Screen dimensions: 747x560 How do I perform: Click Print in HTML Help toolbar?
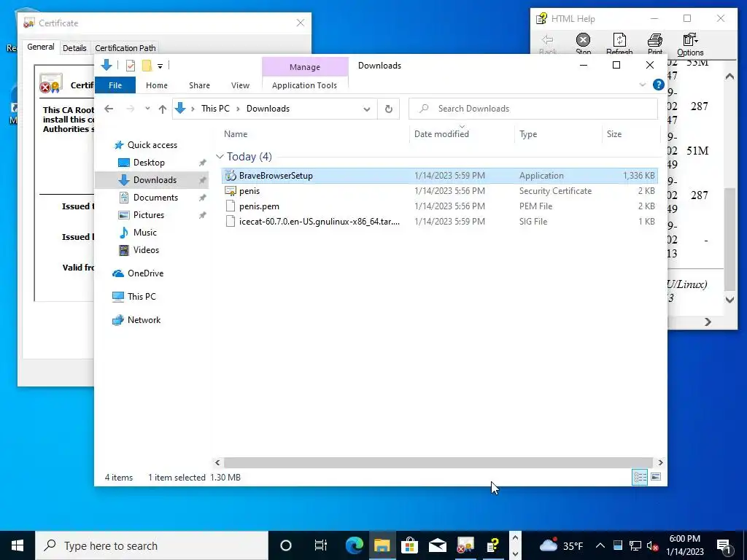[655, 44]
